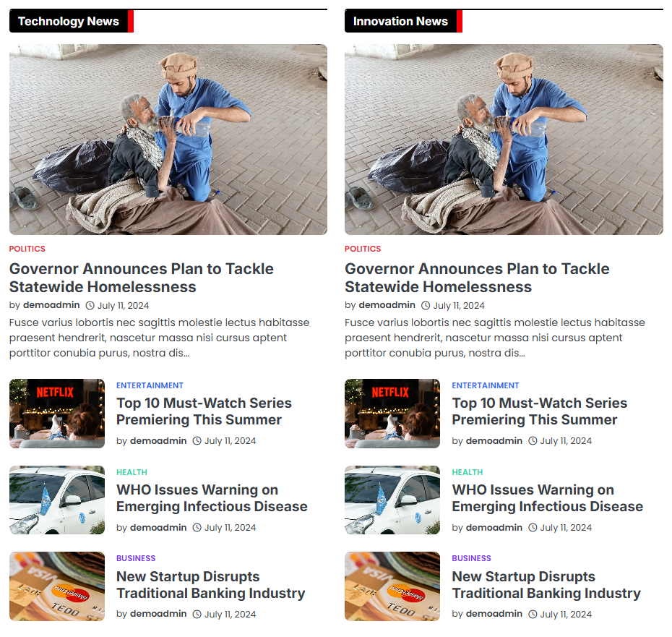672x637 pixels.
Task: Click clock icon in Technology News Netflix article
Action: (197, 441)
